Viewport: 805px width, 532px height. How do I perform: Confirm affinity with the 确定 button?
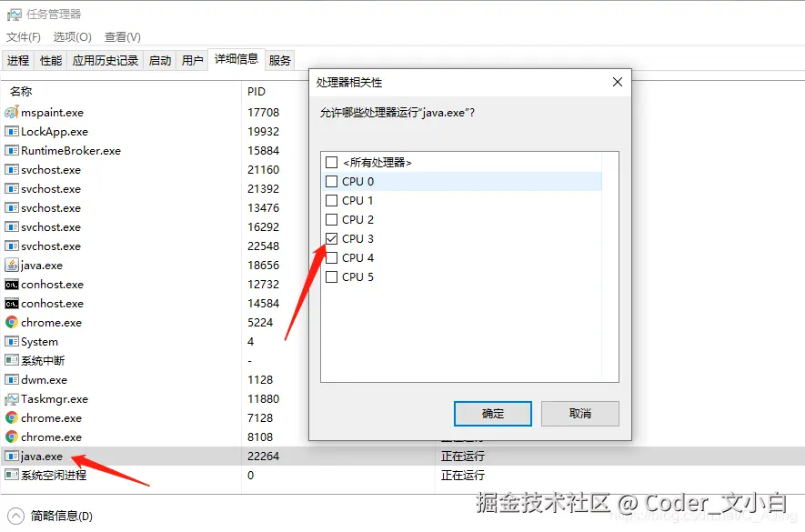coord(493,414)
